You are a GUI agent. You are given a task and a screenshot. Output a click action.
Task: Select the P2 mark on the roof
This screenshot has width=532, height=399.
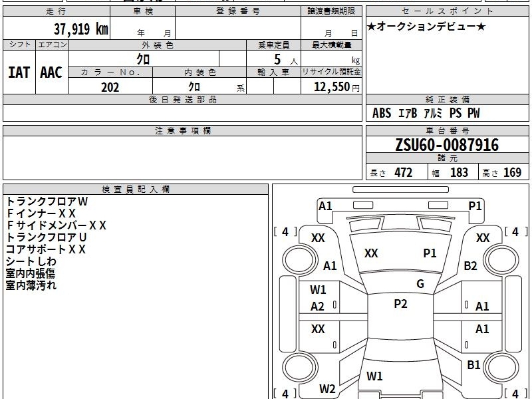tap(401, 304)
